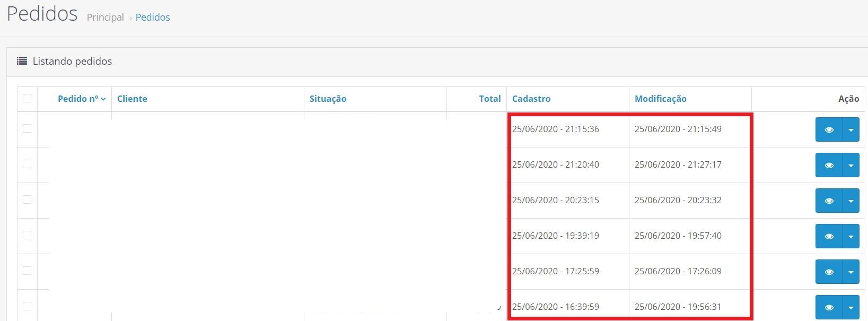Open the action dropdown arrow for the 21:20:40 order

click(851, 166)
